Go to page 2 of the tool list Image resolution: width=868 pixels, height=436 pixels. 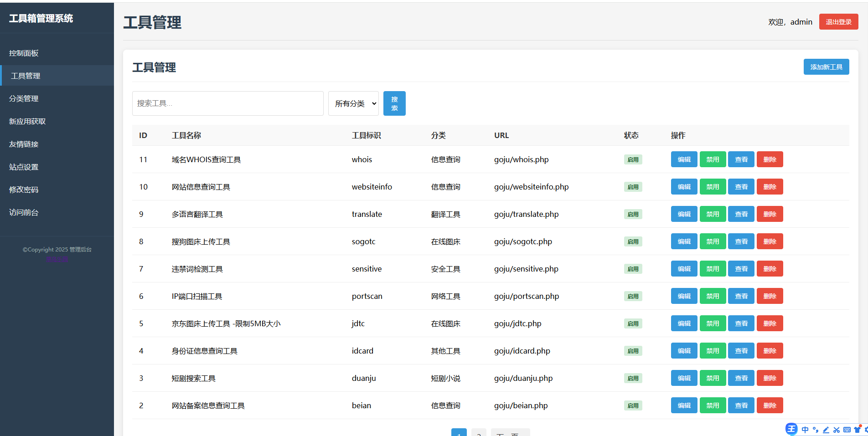479,434
